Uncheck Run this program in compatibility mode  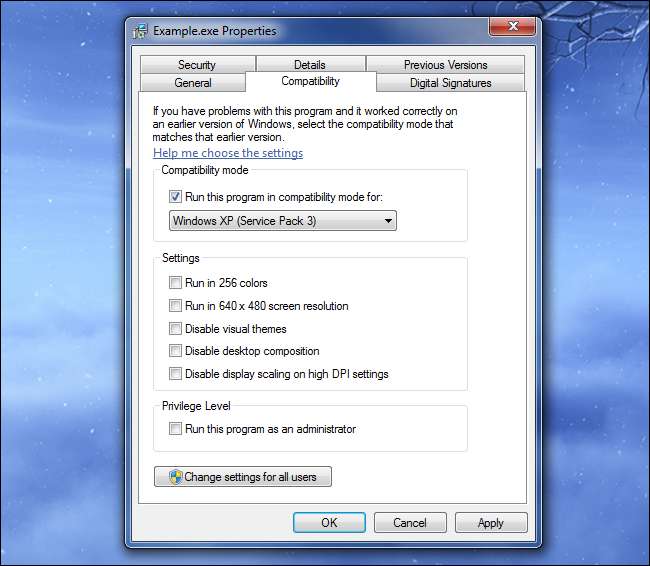coord(175,197)
